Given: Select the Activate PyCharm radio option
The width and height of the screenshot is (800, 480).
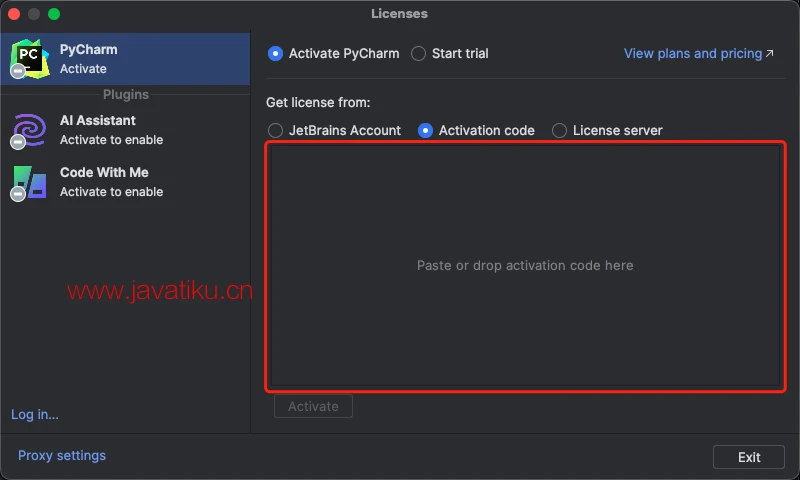Looking at the screenshot, I should point(276,54).
